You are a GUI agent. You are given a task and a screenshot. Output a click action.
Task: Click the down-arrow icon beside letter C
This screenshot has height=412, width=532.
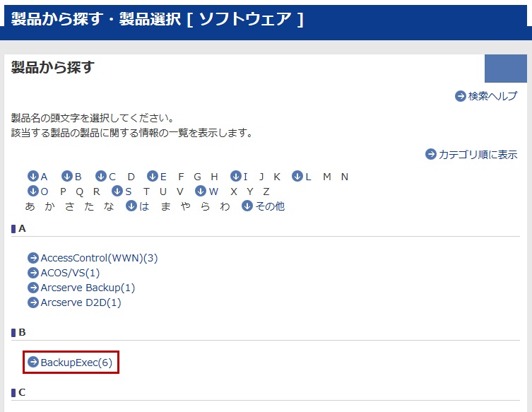[101, 176]
